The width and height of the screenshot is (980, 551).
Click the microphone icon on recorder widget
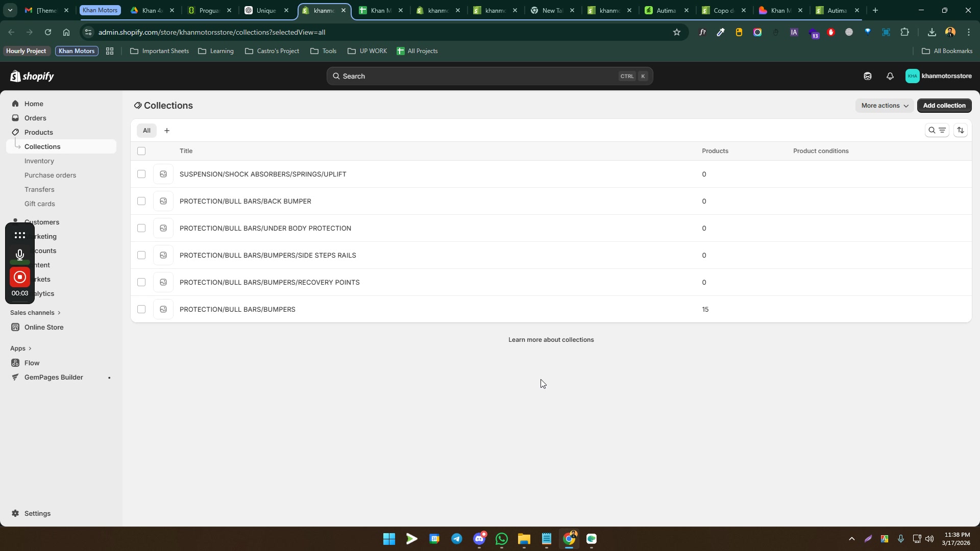(20, 254)
